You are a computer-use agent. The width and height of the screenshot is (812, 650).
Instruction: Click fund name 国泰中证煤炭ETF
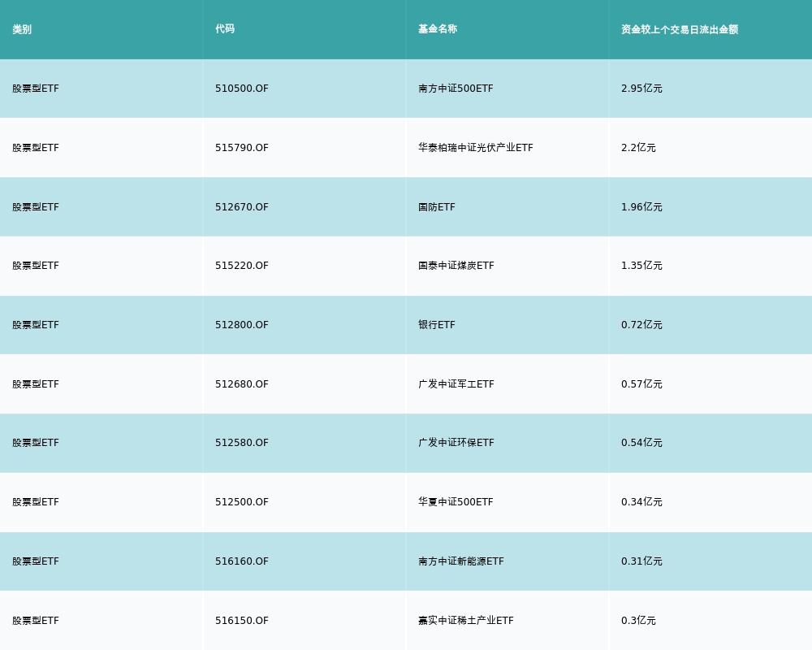(x=456, y=266)
